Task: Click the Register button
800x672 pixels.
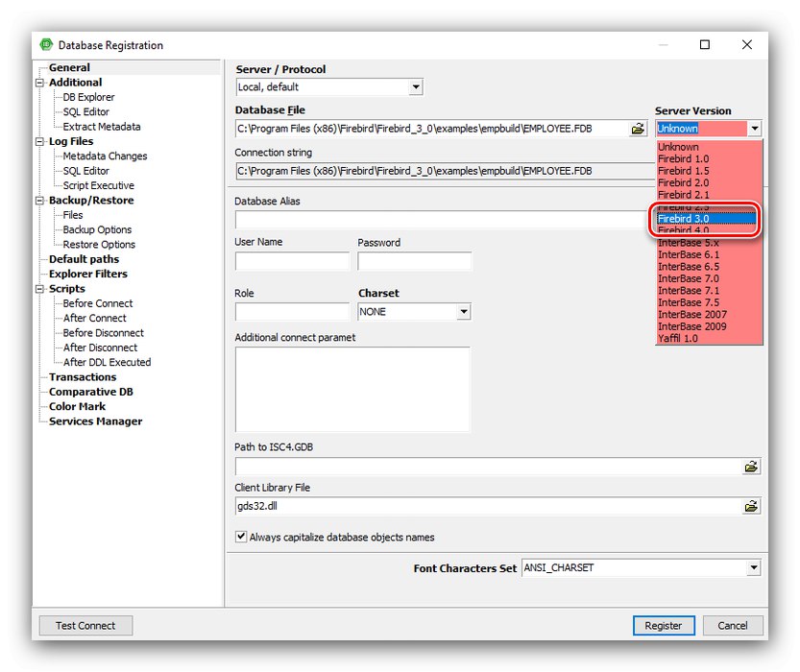Action: click(664, 625)
